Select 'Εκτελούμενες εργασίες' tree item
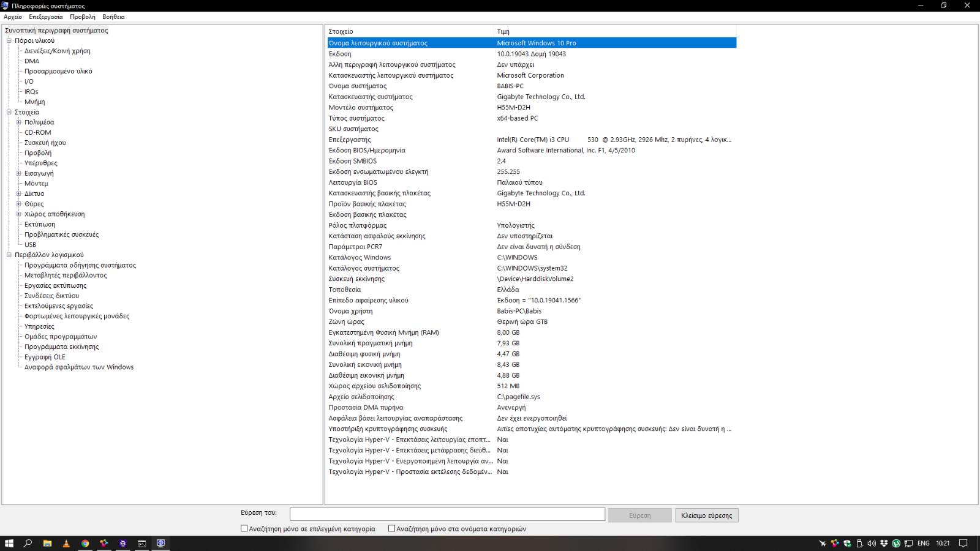980x551 pixels. (x=59, y=306)
